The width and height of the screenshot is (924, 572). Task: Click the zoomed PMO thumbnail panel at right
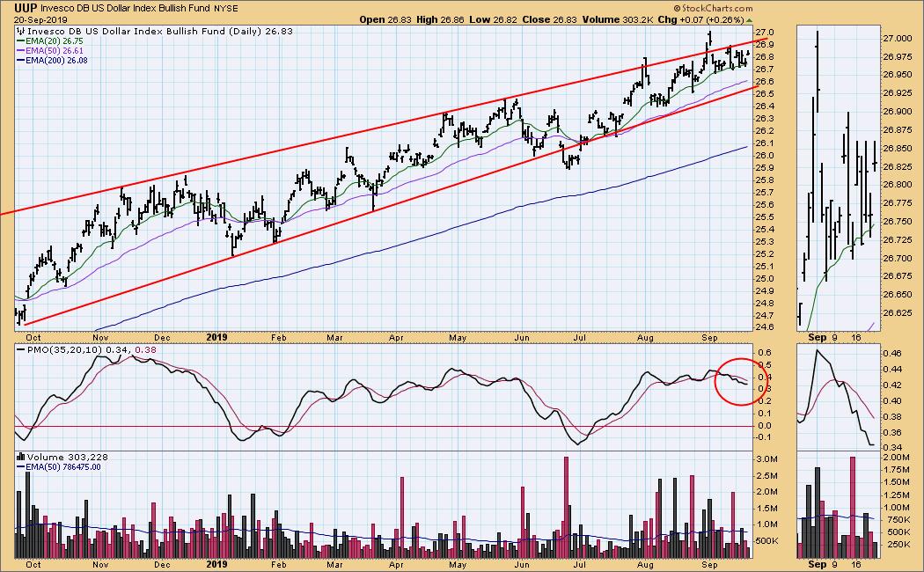[x=837, y=396]
